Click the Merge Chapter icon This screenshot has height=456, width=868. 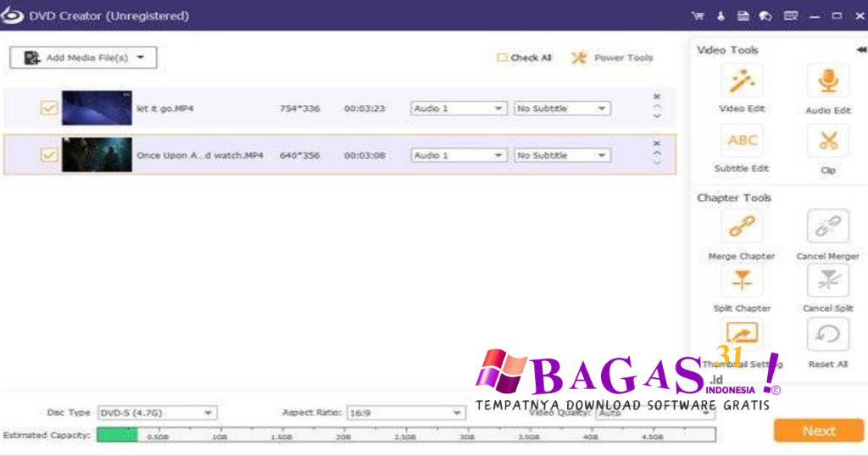tap(742, 227)
